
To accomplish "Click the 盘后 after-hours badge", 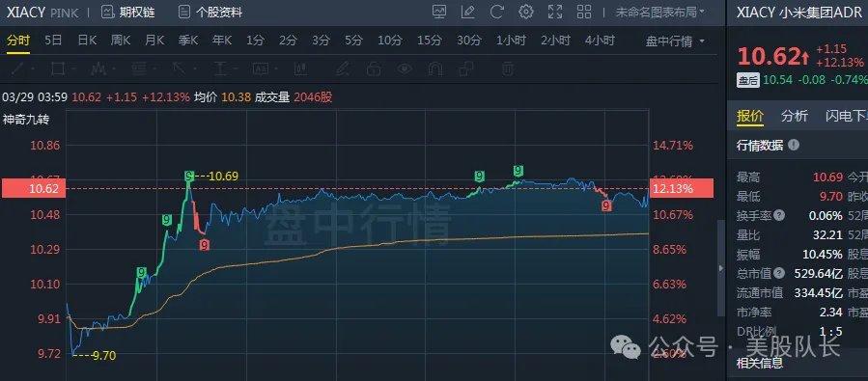I will point(748,80).
